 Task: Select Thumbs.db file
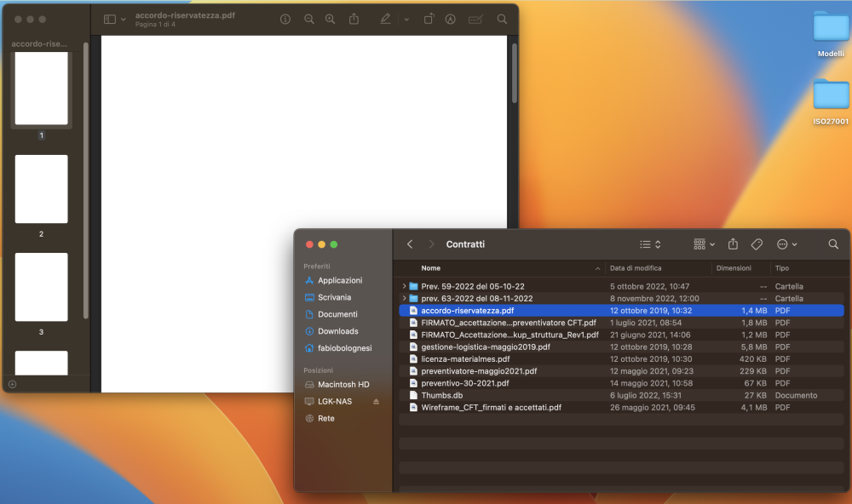pyautogui.click(x=621, y=395)
